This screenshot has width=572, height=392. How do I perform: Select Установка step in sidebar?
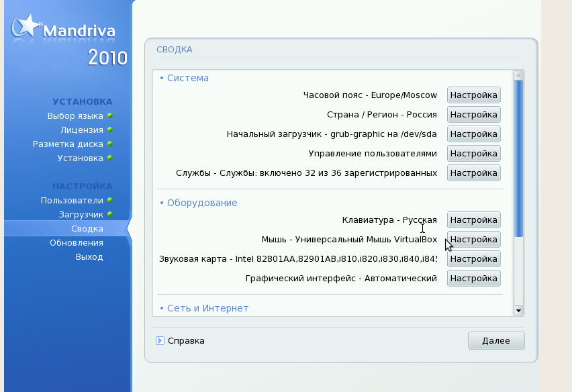tap(81, 158)
